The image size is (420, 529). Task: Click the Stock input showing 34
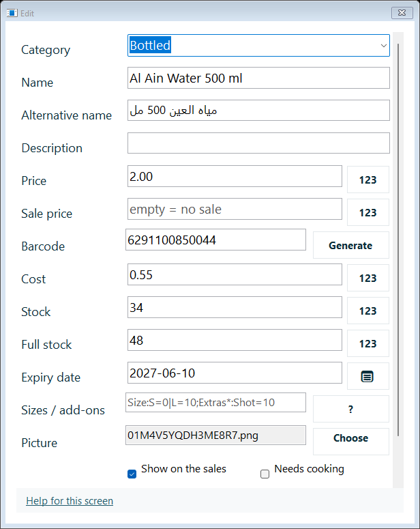click(x=235, y=307)
